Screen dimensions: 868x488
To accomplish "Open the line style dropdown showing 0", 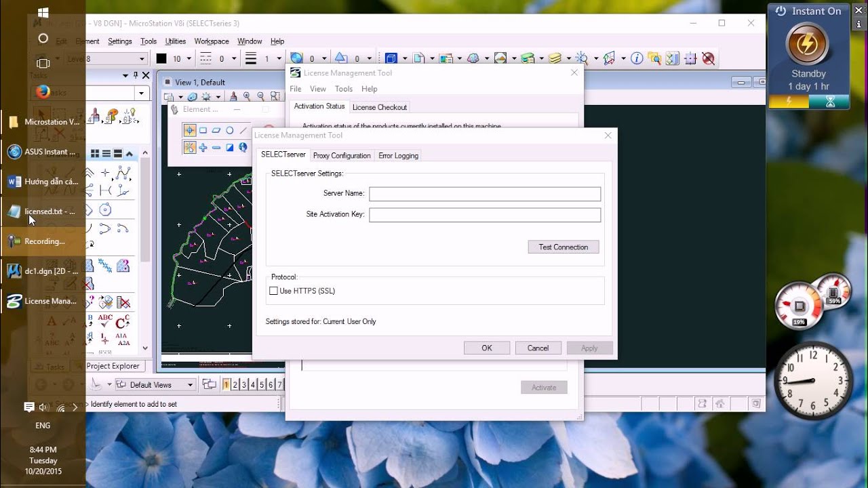I will tap(233, 59).
